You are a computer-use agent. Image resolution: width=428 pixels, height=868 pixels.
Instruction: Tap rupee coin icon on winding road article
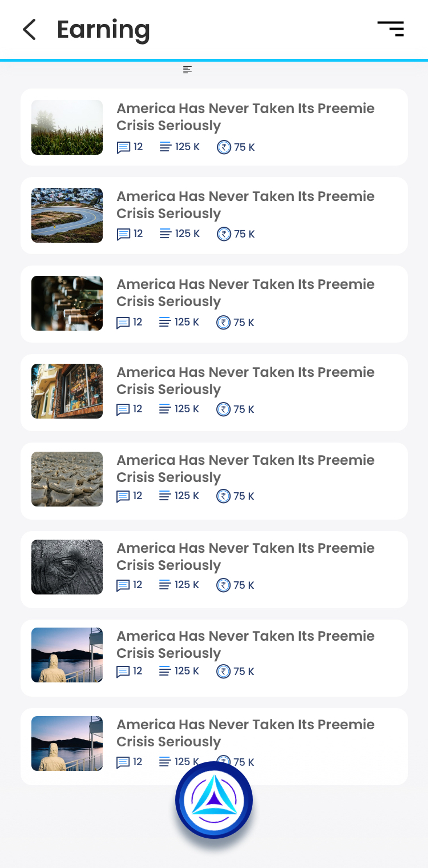coord(224,234)
